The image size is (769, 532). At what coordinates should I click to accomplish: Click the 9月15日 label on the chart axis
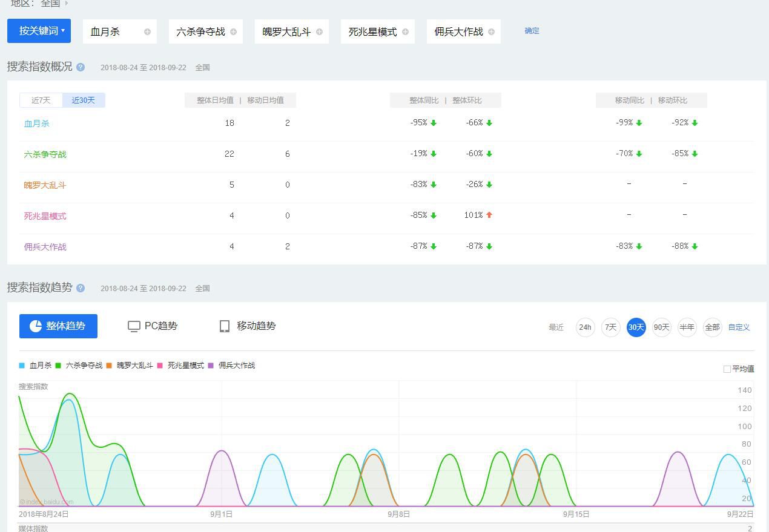coord(576,514)
